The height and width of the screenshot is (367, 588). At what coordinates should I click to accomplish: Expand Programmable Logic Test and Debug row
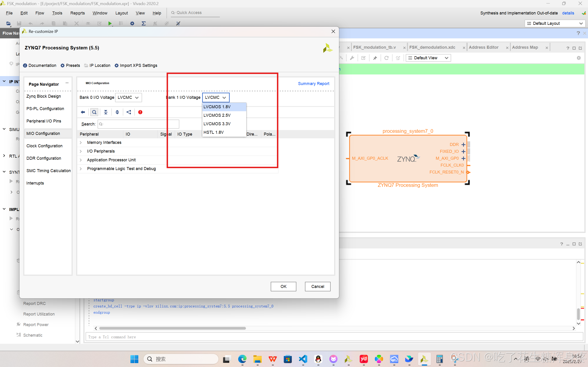pos(81,169)
